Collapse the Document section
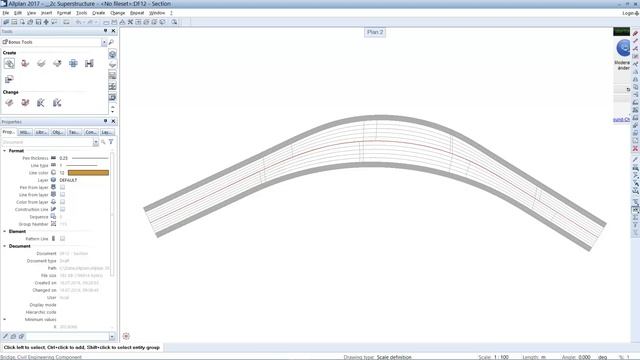640x360 pixels. pyautogui.click(x=5, y=246)
